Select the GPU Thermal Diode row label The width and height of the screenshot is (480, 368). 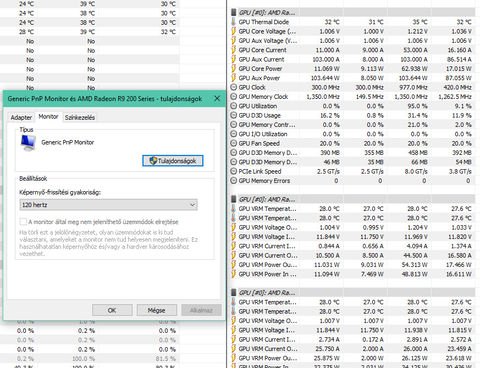tap(264, 22)
